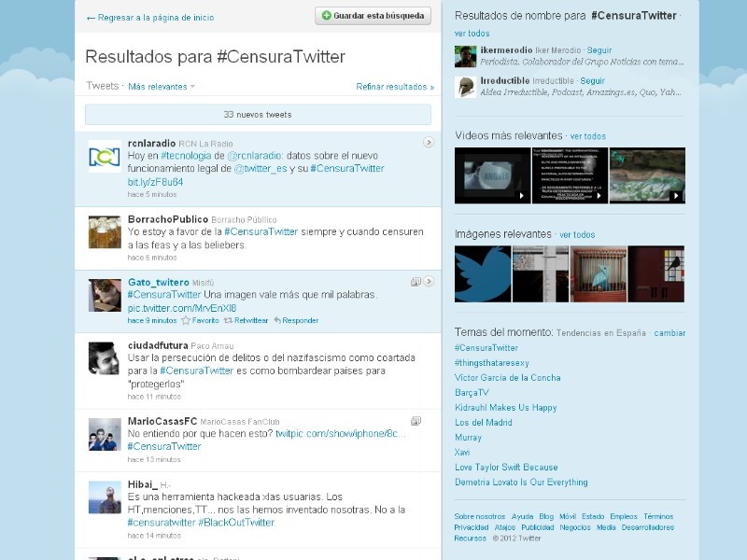Open Víctor García de la Concha trend

(507, 378)
